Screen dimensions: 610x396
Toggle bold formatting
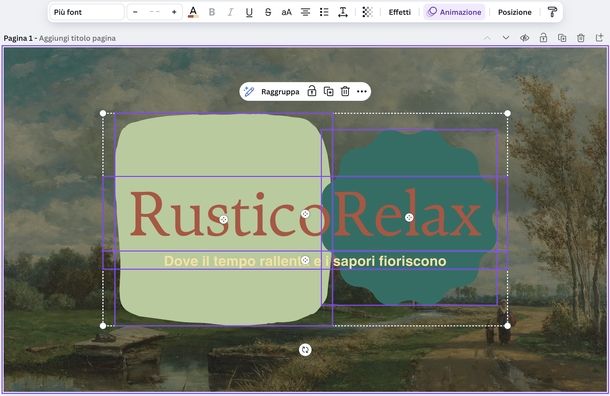pyautogui.click(x=212, y=12)
